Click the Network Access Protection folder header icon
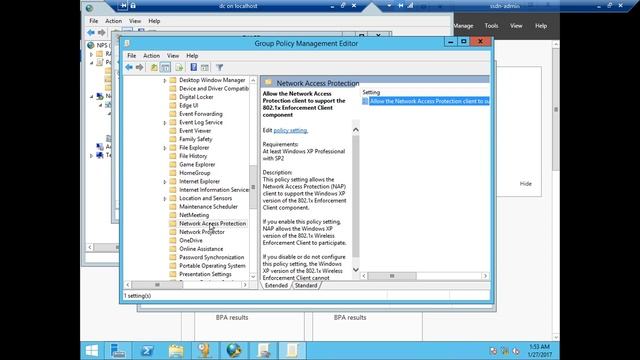Image resolution: width=640 pixels, height=360 pixels. [x=268, y=83]
